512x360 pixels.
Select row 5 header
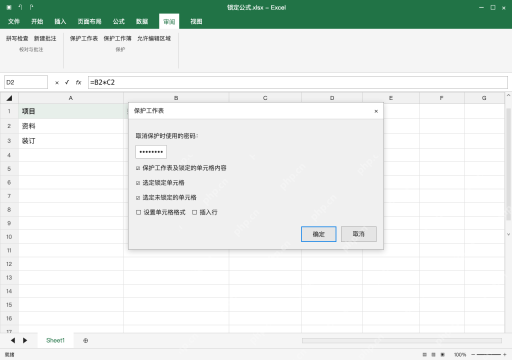tap(9, 169)
